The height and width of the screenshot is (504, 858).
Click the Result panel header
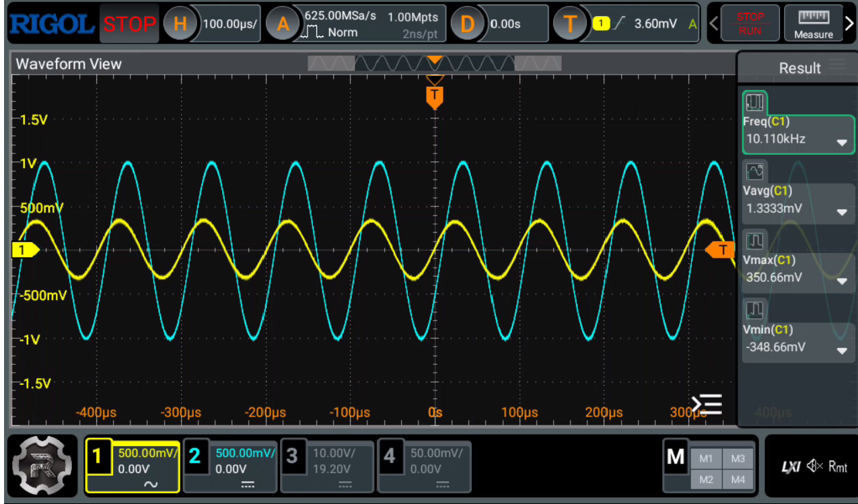(x=799, y=68)
